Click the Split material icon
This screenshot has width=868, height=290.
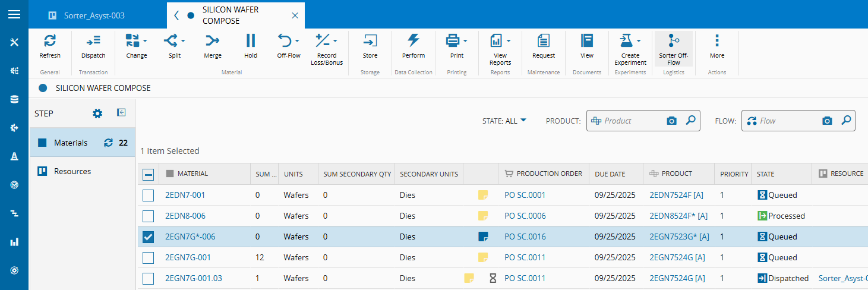pos(171,40)
